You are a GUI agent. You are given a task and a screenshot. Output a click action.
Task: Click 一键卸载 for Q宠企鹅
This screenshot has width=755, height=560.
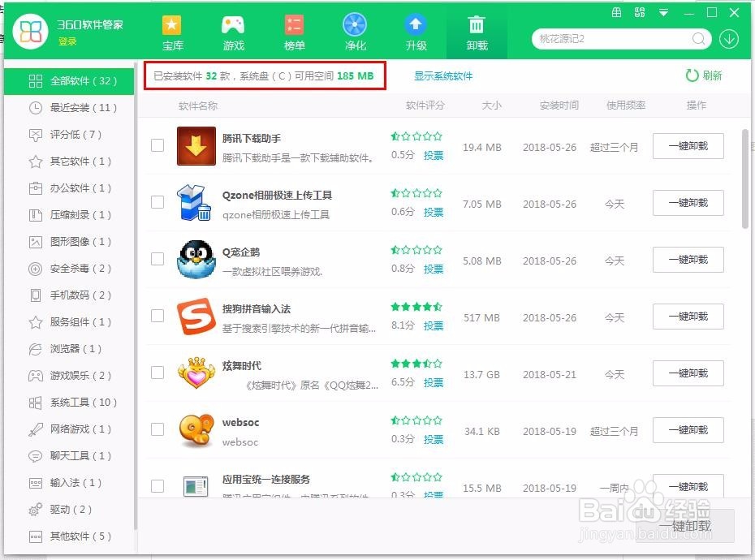(688, 260)
